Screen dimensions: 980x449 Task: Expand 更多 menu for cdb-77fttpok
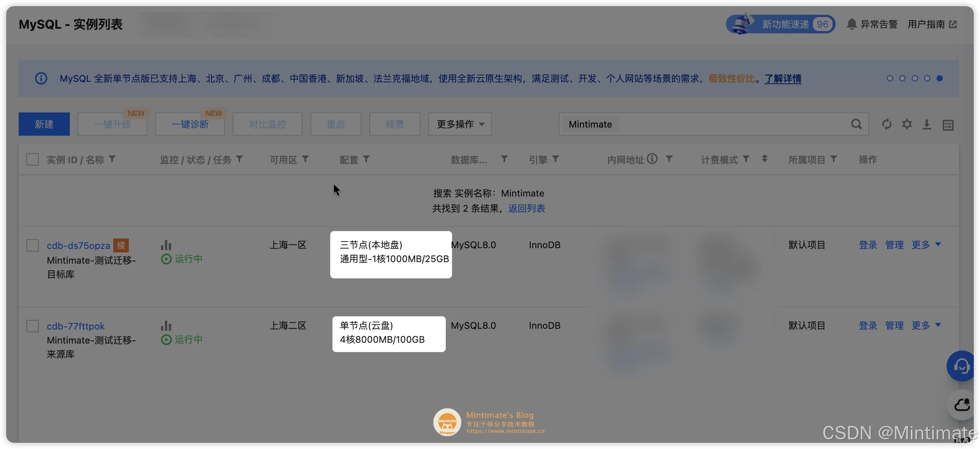coord(926,325)
